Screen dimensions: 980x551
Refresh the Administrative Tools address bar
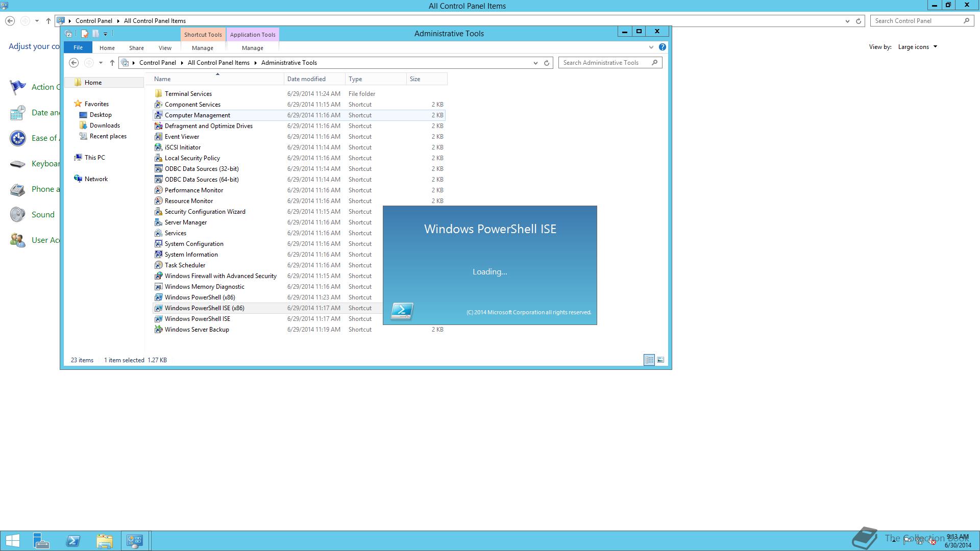coord(547,63)
